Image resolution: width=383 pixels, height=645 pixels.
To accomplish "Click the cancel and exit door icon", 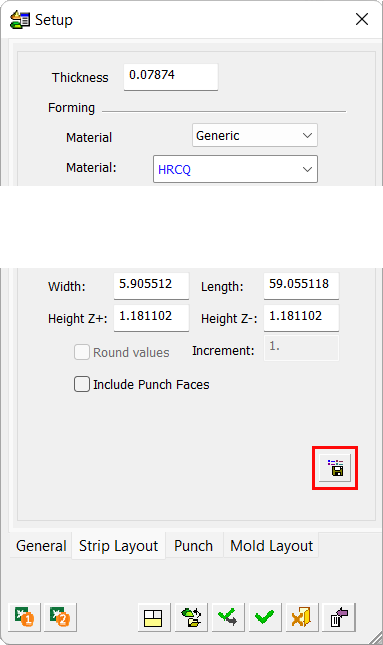I will 302,617.
